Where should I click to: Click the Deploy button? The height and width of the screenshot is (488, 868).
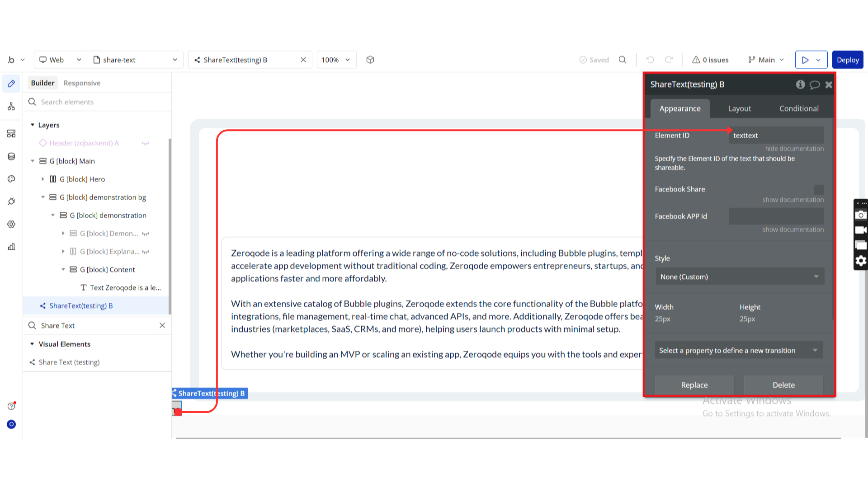pyautogui.click(x=847, y=60)
